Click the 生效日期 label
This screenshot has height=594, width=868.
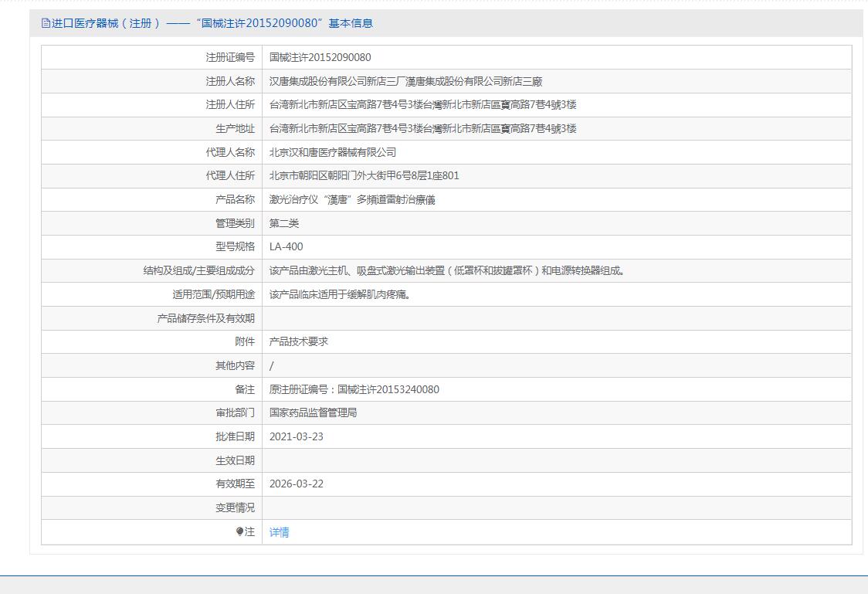[235, 460]
